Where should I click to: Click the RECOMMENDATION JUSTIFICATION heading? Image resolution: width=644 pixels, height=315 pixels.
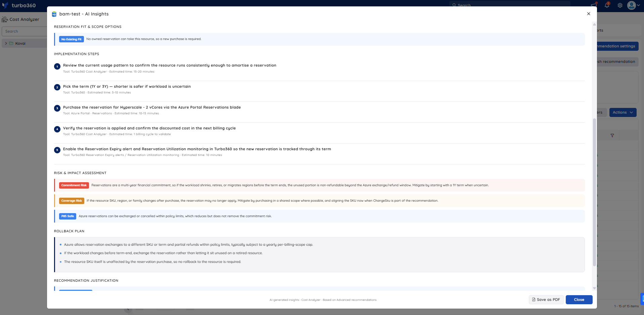coord(86,280)
